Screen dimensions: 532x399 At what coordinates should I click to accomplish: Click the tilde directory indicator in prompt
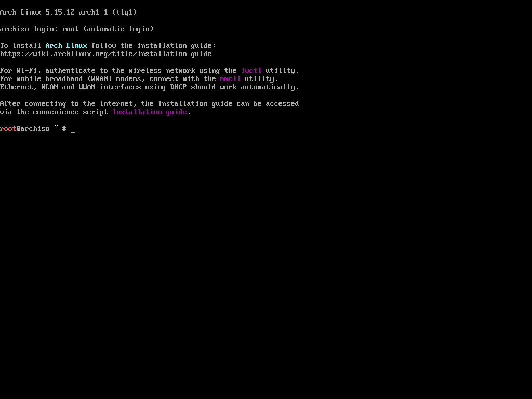click(56, 127)
